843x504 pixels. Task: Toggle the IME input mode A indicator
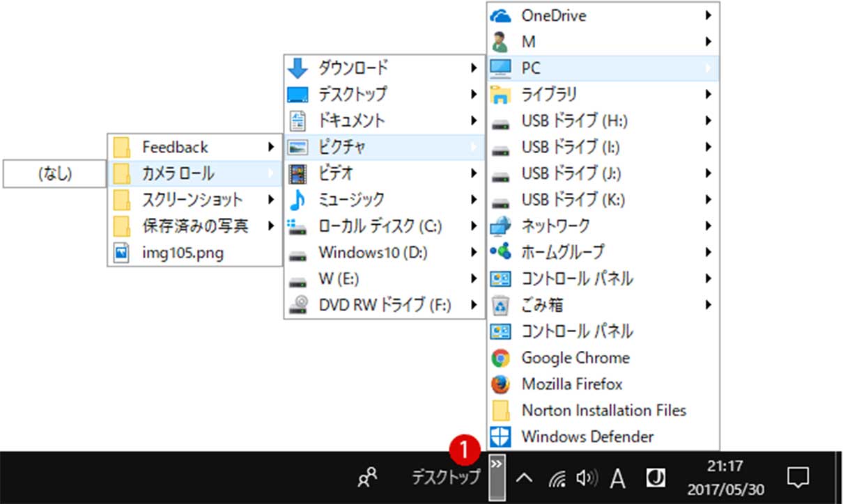coord(617,478)
